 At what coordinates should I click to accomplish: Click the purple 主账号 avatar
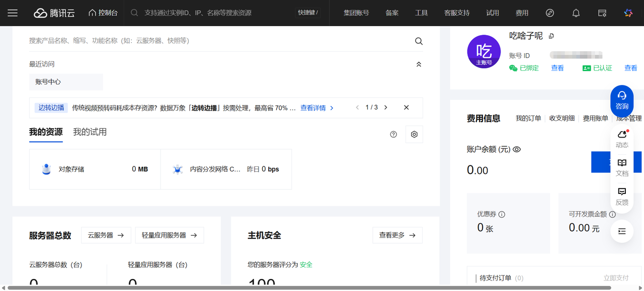coord(484,52)
